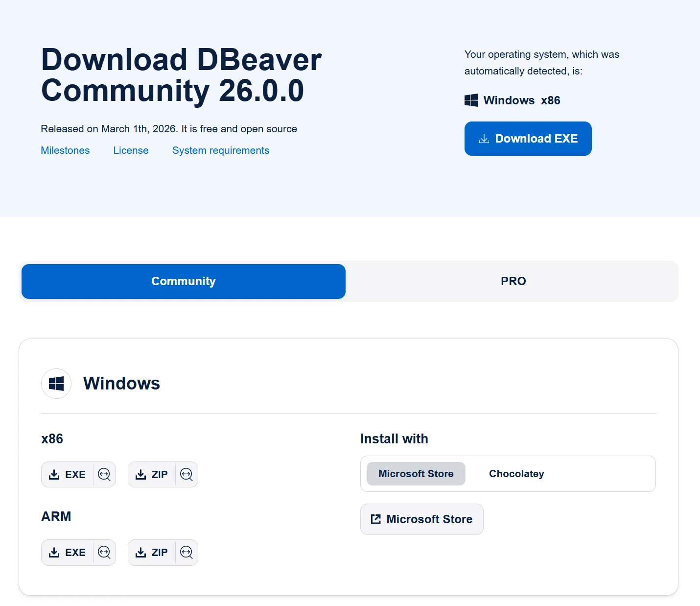The width and height of the screenshot is (700, 606).
Task: Switch to the PRO edition tab
Action: pos(513,281)
